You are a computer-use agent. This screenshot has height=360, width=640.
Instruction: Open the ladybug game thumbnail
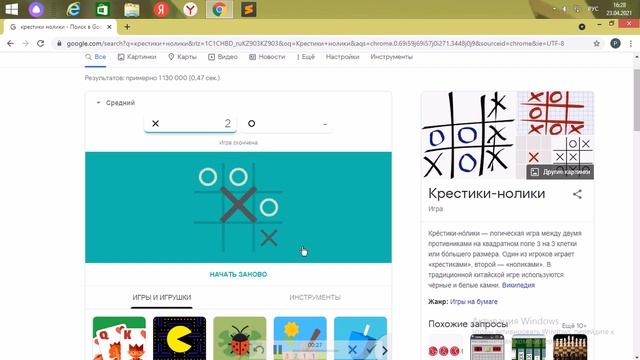[x=240, y=338]
